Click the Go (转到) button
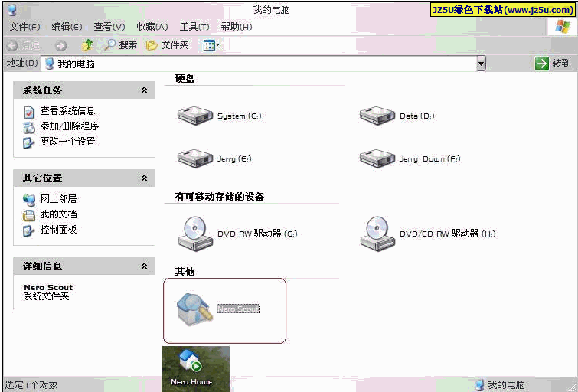This screenshot has width=578, height=392. (x=553, y=64)
